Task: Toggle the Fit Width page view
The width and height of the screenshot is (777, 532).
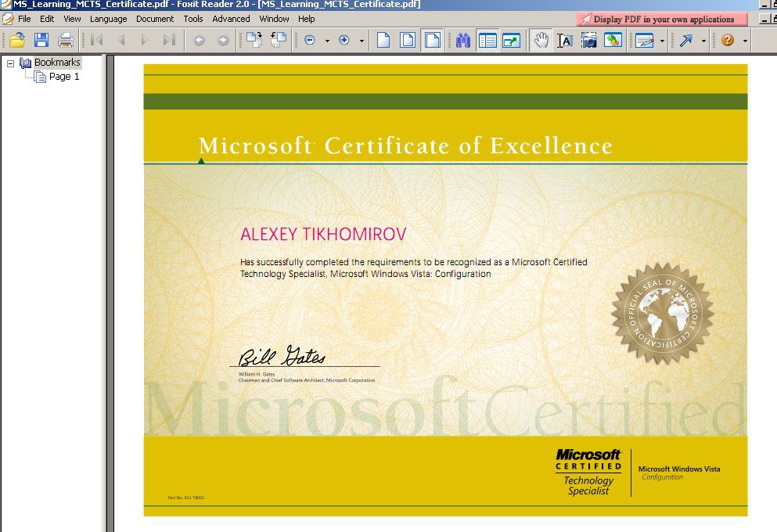Action: 432,40
